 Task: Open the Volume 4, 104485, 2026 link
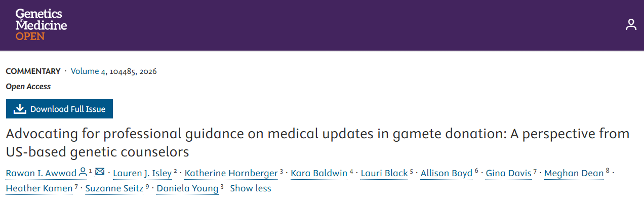coord(114,71)
